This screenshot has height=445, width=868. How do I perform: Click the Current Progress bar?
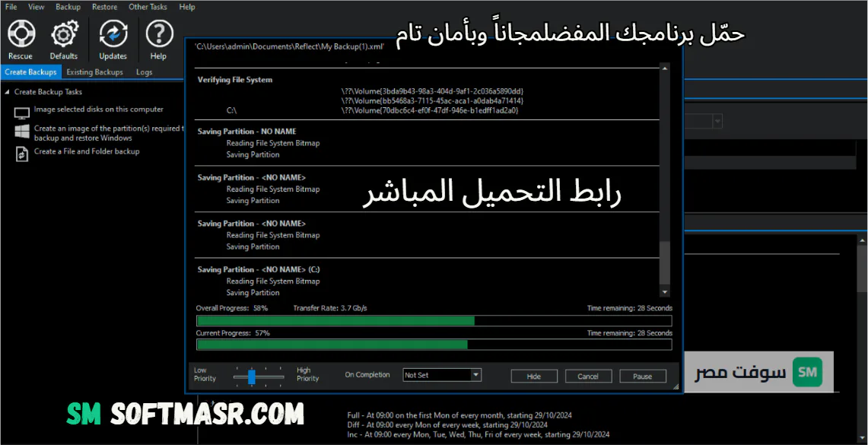click(434, 345)
